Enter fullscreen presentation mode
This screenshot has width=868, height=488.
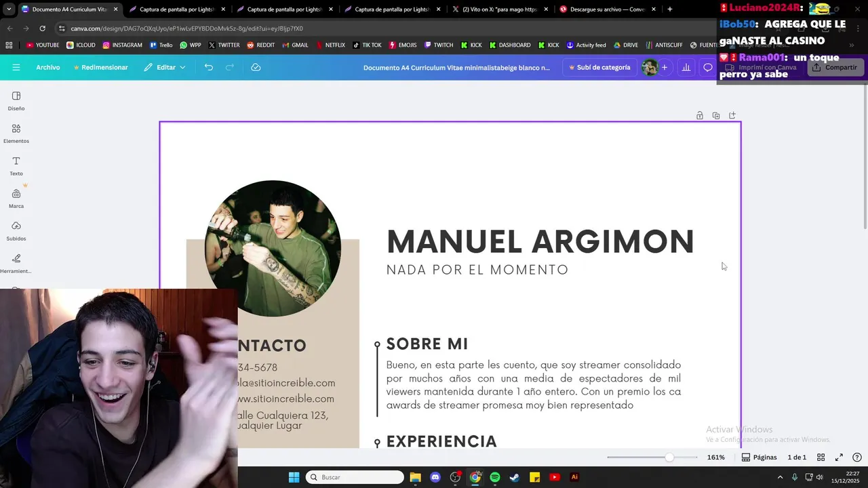pos(839,457)
